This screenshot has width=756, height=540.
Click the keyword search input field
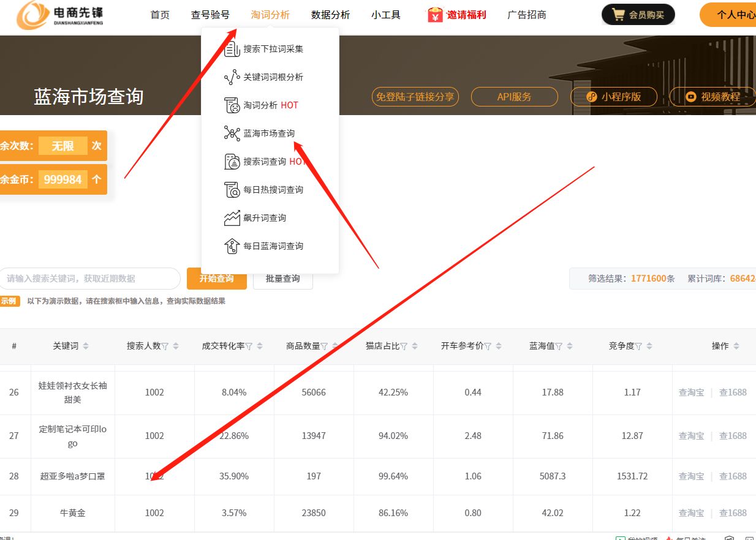(x=89, y=279)
